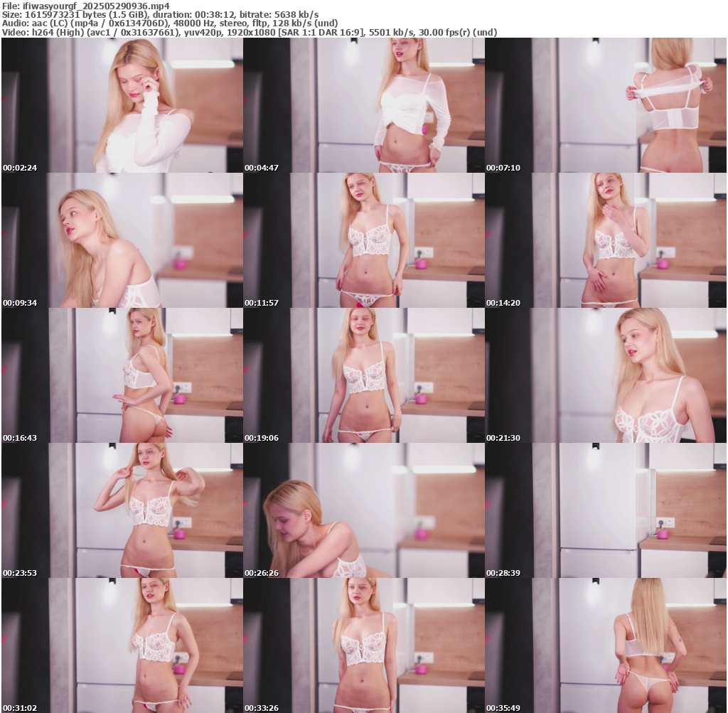
Task: Click the thumbnail at timestamp 00:02:24
Action: pyautogui.click(x=122, y=105)
